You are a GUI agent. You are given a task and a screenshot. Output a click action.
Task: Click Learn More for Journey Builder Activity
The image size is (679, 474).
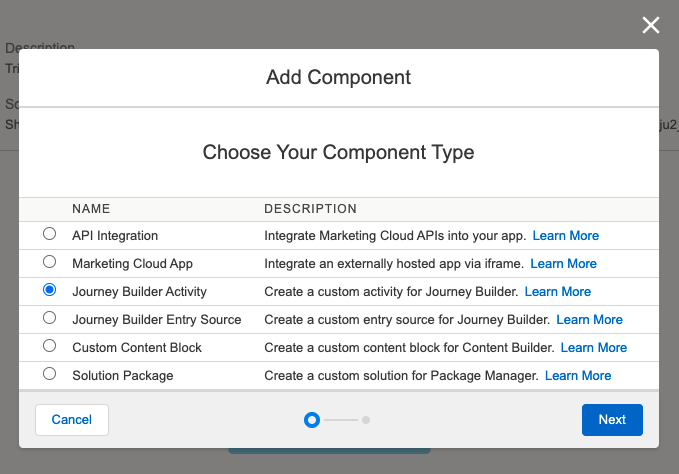pyautogui.click(x=557, y=292)
